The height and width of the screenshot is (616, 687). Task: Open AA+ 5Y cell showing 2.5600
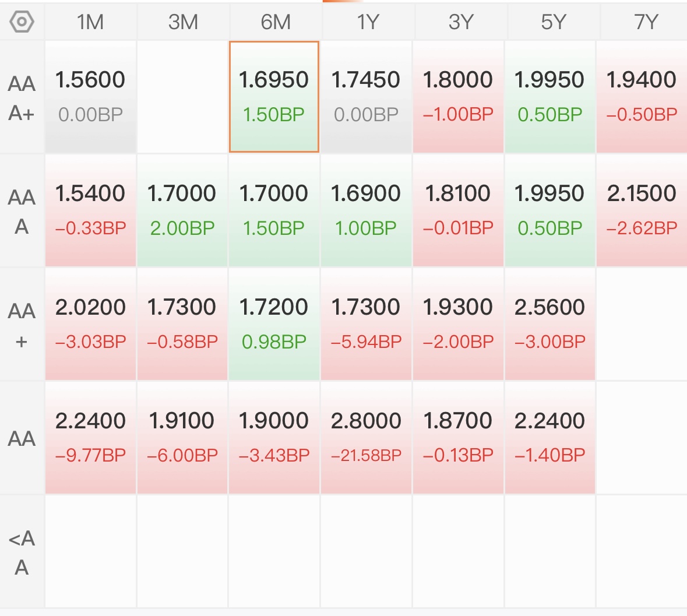click(550, 324)
